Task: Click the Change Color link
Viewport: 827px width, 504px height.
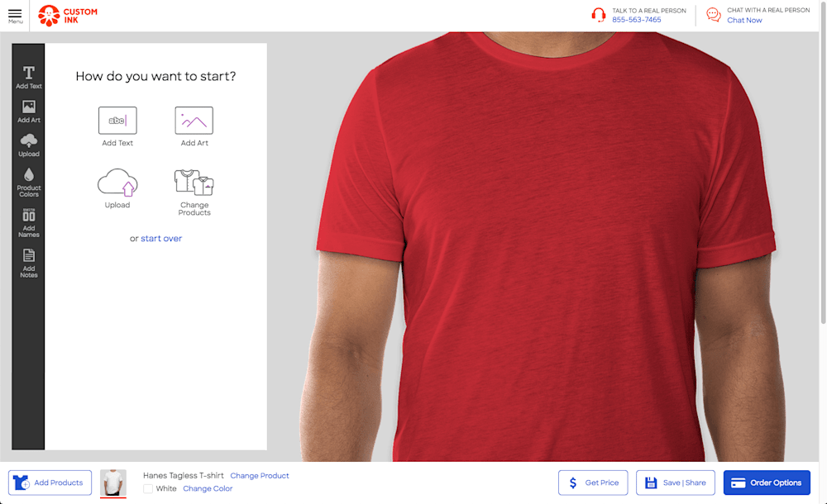Action: coord(208,489)
